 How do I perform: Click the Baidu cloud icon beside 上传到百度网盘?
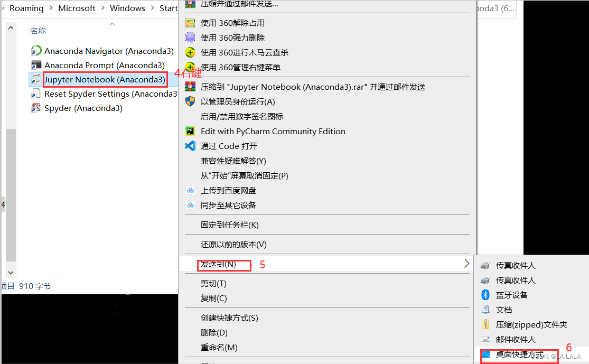click(x=191, y=190)
